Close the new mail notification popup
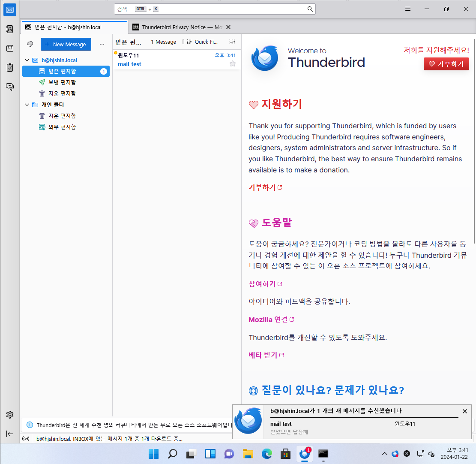 pyautogui.click(x=465, y=411)
